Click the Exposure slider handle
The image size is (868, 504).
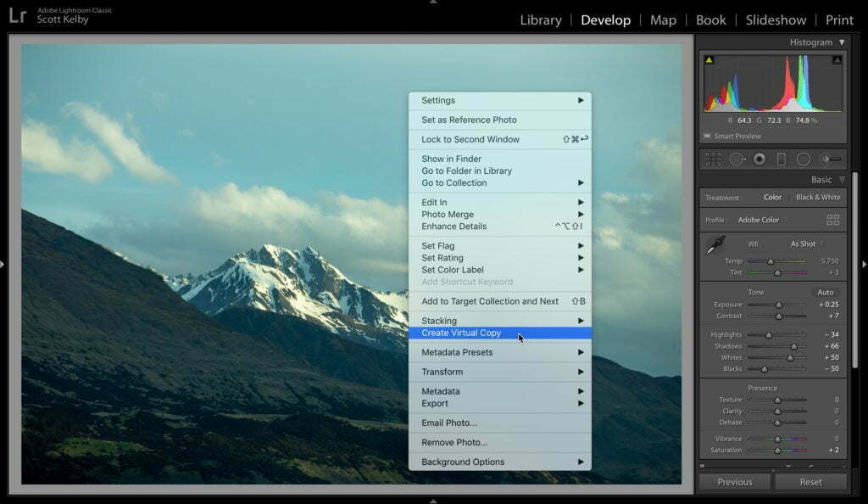tap(779, 305)
